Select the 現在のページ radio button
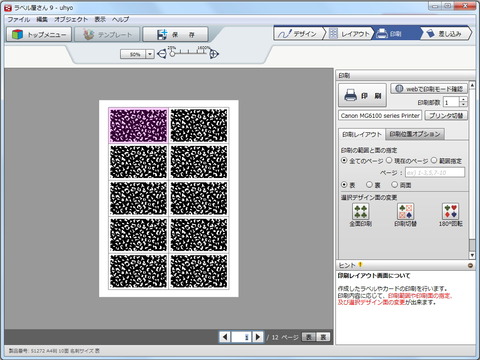Screen dimensions: 480x360 [x=389, y=161]
